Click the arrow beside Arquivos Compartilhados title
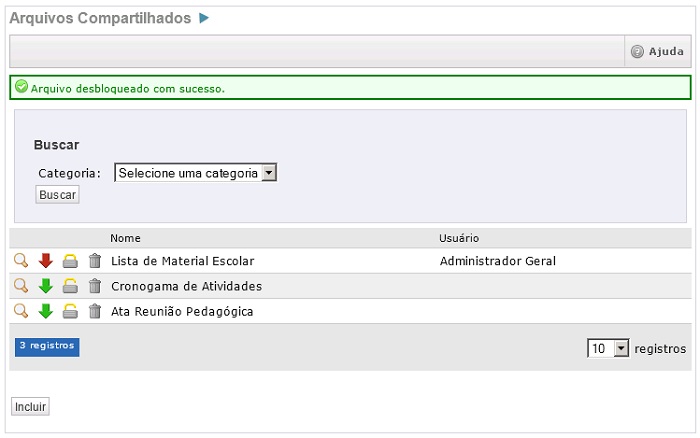This screenshot has width=700, height=438. tap(204, 18)
